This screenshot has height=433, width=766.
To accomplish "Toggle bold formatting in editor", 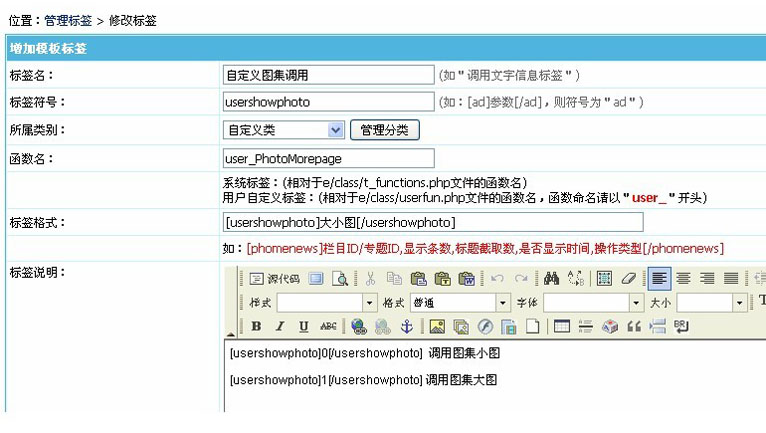I will pyautogui.click(x=256, y=326).
